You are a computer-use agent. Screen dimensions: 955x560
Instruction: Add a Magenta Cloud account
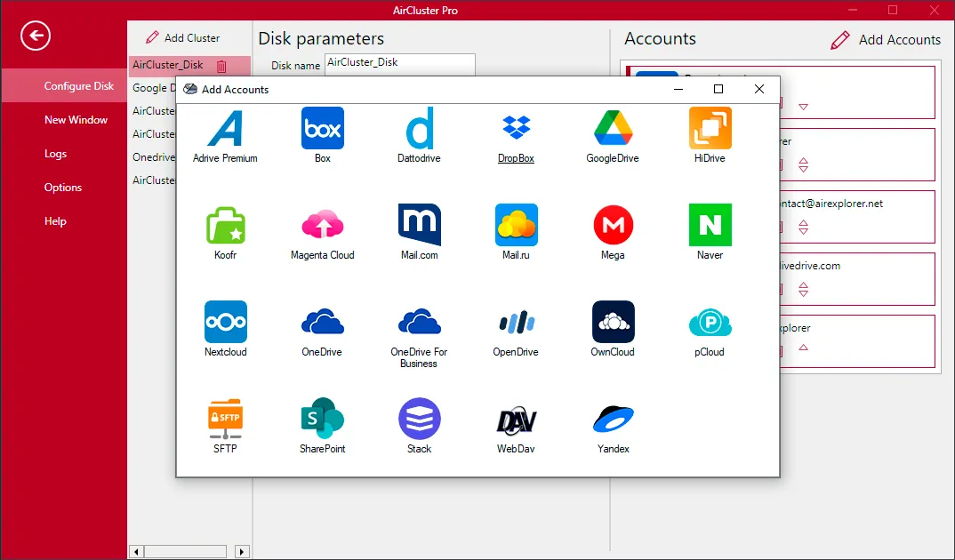pos(322,225)
